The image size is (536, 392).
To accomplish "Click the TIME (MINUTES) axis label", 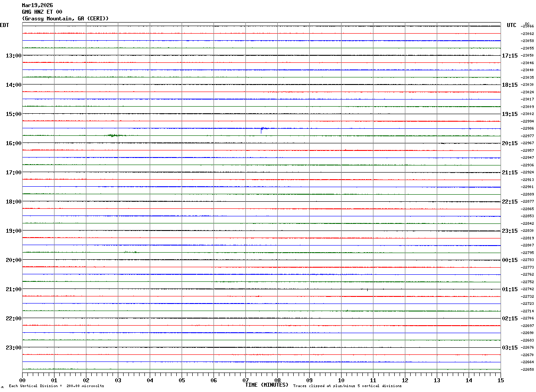I will 267,385.
